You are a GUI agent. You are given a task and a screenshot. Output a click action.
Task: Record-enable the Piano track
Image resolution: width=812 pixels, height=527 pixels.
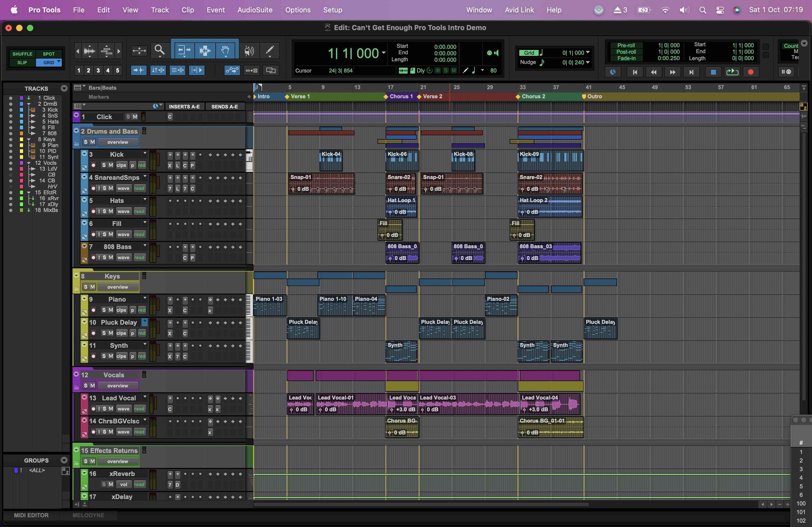click(x=94, y=310)
